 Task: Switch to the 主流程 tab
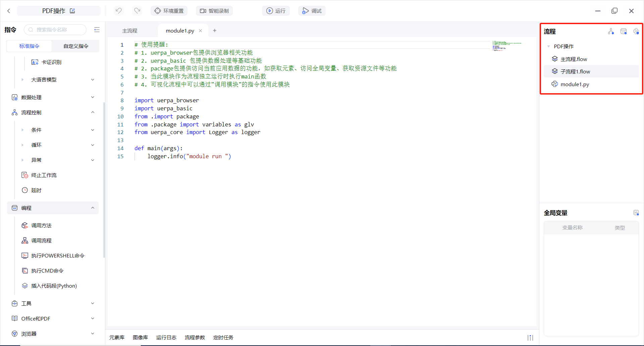(130, 31)
